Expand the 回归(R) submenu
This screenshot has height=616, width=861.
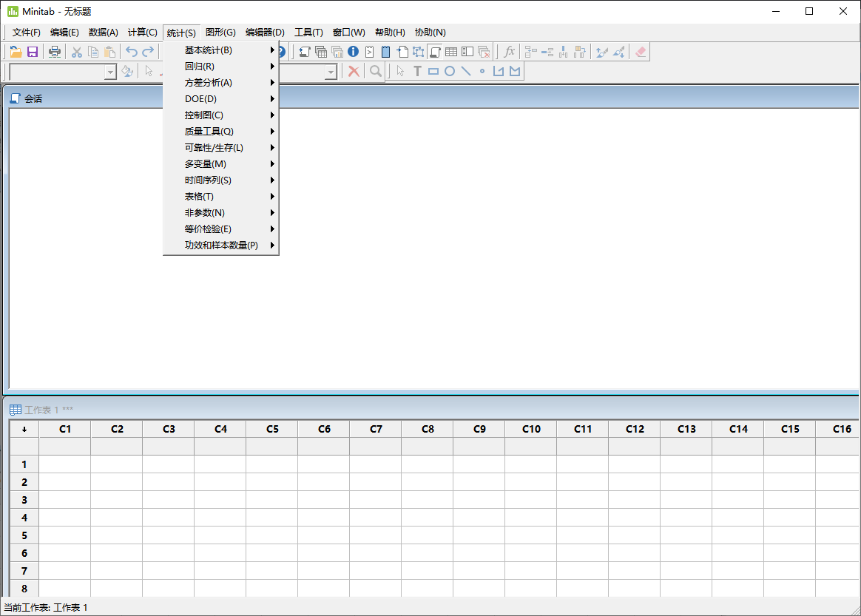click(221, 67)
